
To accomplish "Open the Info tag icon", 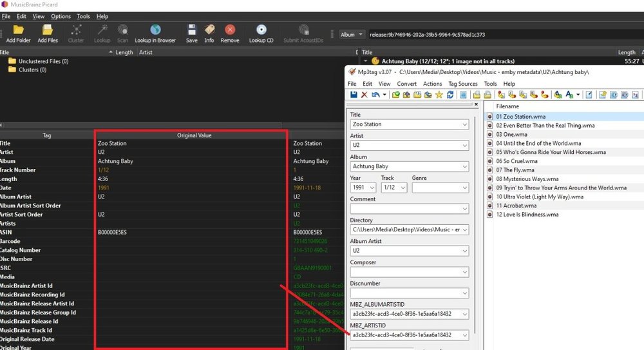I will click(x=209, y=34).
